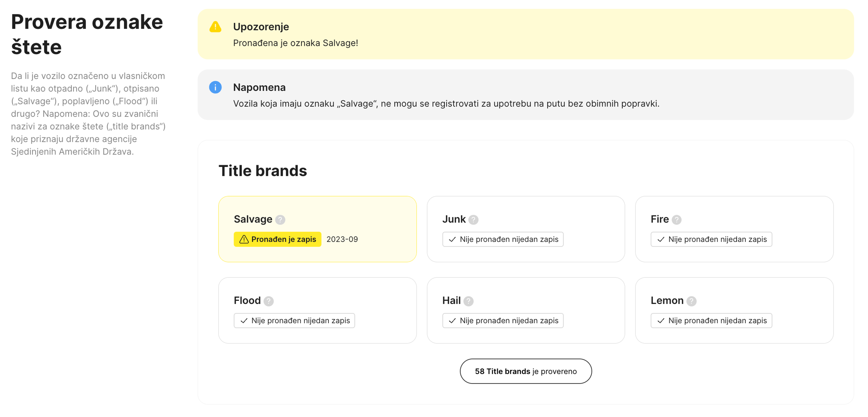Click the blue info icon in Napomena
Image resolution: width=868 pixels, height=417 pixels.
click(x=215, y=87)
